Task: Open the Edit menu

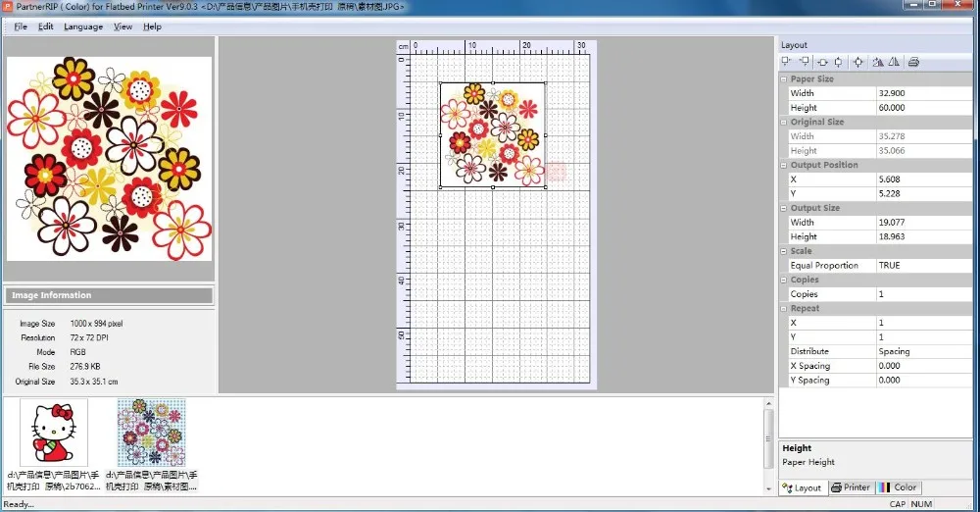Action: click(46, 26)
